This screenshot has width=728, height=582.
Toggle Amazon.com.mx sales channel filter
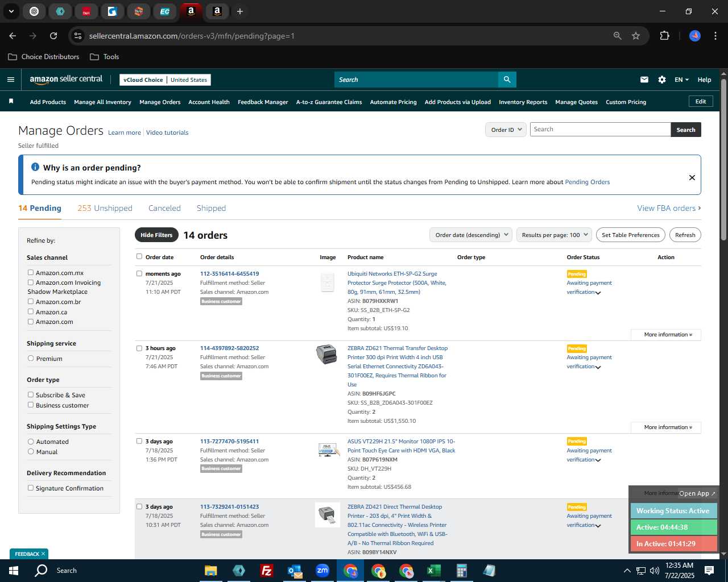31,272
